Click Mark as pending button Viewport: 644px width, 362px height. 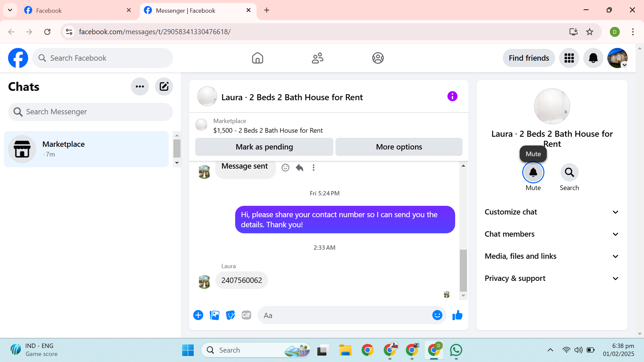[264, 147]
